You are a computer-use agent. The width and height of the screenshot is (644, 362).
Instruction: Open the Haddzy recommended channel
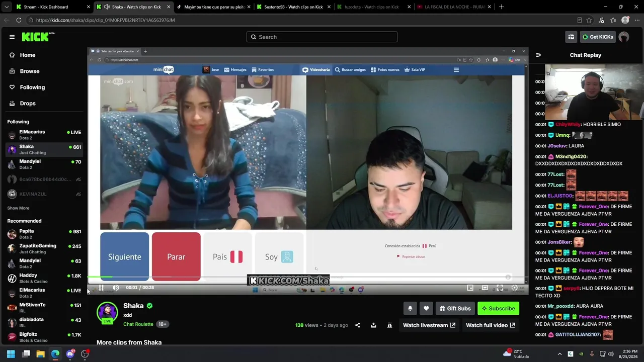point(44,278)
